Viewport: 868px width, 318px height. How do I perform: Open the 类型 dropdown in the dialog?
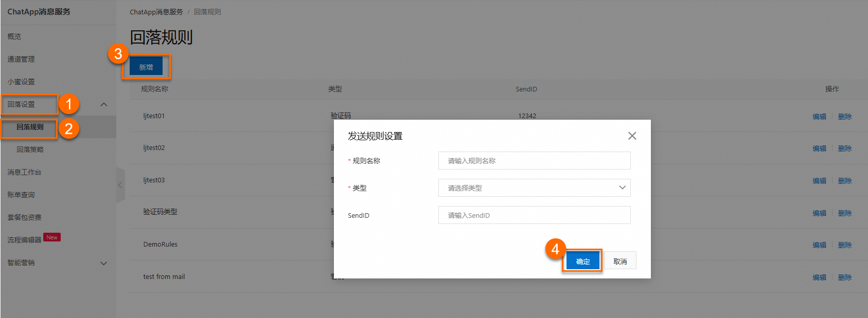(534, 188)
